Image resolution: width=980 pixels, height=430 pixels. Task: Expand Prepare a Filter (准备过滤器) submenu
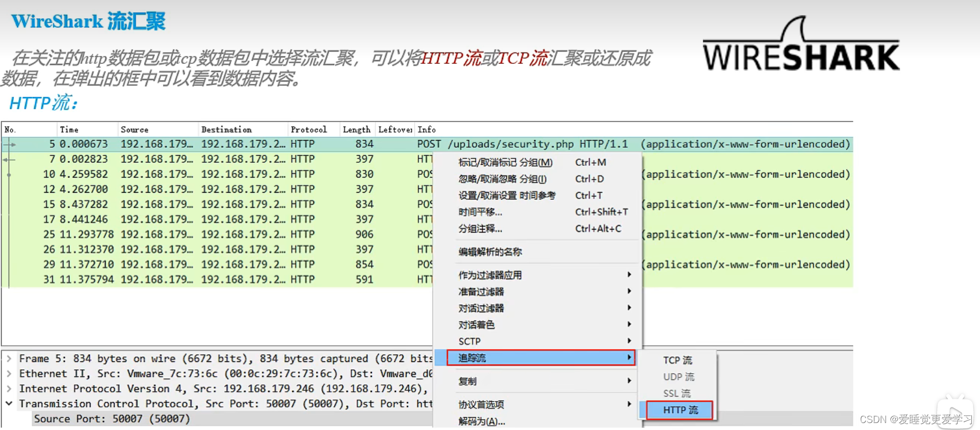tap(537, 291)
